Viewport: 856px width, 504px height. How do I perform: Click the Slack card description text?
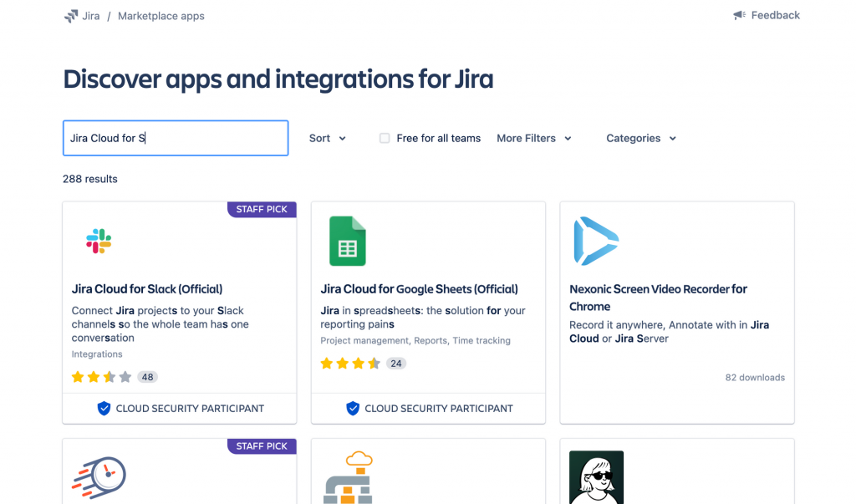160,324
